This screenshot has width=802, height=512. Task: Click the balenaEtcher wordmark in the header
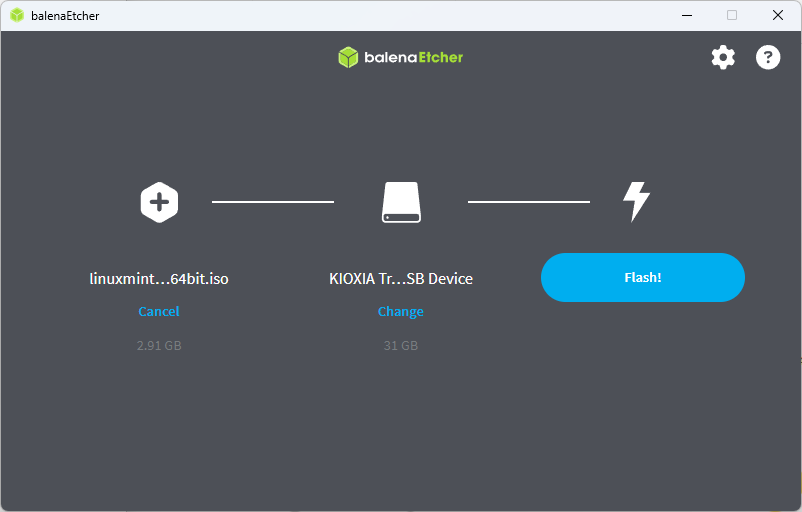(x=413, y=57)
